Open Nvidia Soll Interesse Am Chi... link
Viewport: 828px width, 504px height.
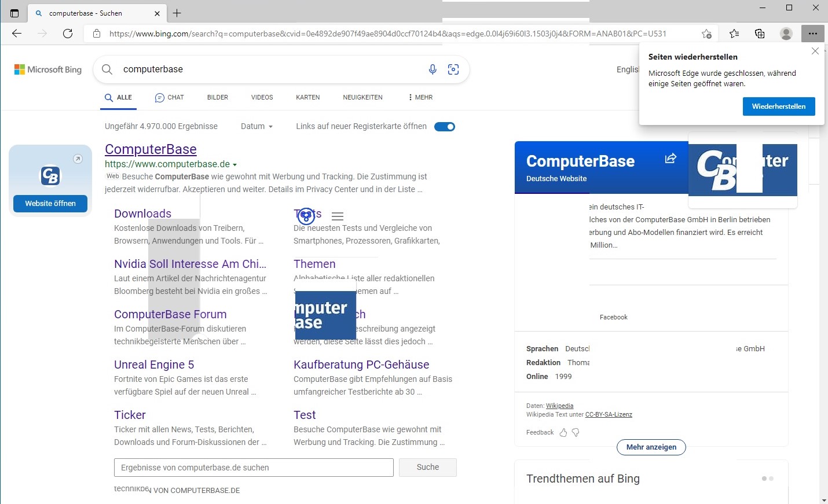pyautogui.click(x=190, y=264)
